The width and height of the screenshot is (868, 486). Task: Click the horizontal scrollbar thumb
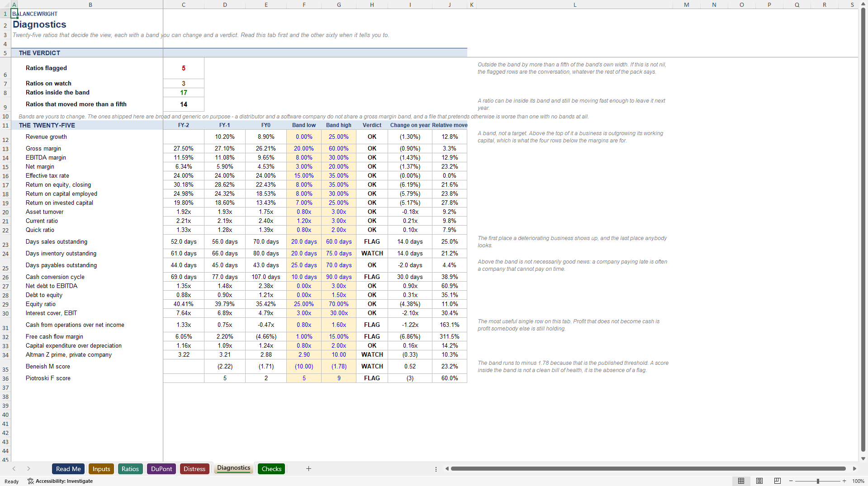pyautogui.click(x=648, y=469)
